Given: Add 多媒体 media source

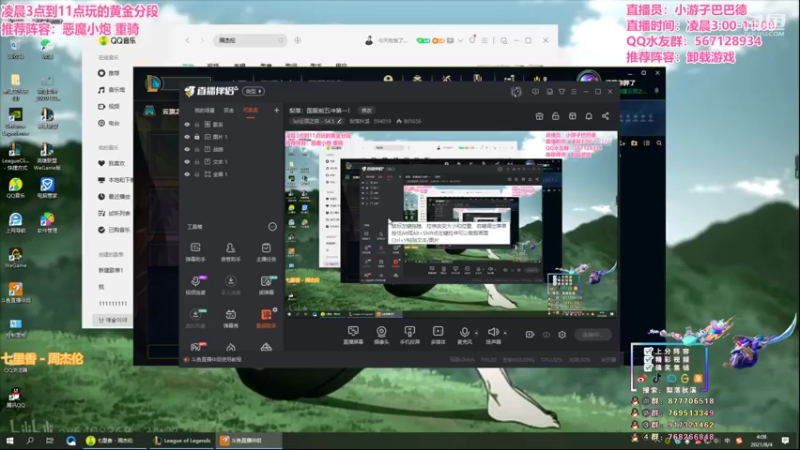Looking at the screenshot, I should tap(438, 335).
